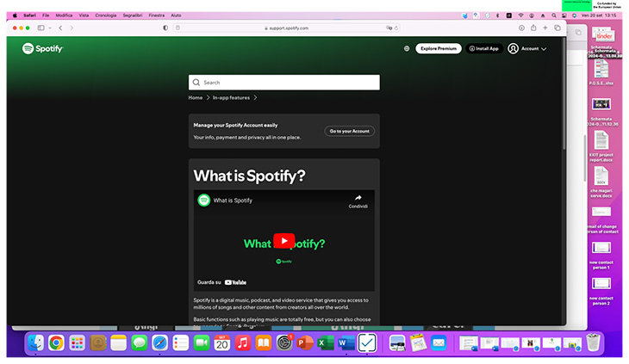The width and height of the screenshot is (629, 364).
Task: Open the Vista menu
Action: coord(84,15)
